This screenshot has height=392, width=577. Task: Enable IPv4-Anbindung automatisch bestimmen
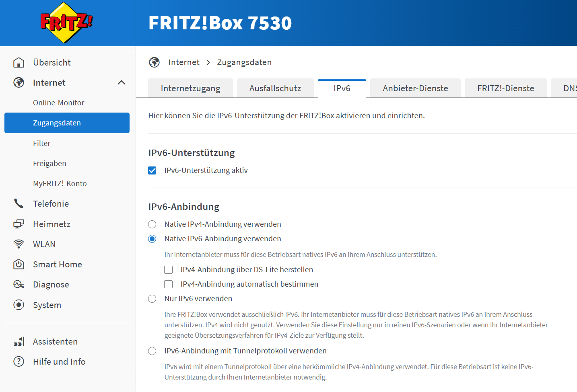pos(169,284)
